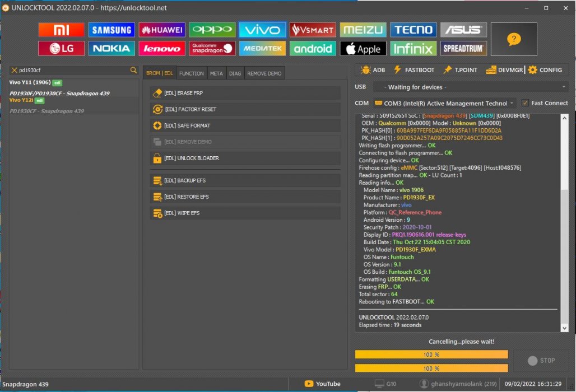Choose the Lenovo brand tile
The image size is (576, 392).
[162, 49]
